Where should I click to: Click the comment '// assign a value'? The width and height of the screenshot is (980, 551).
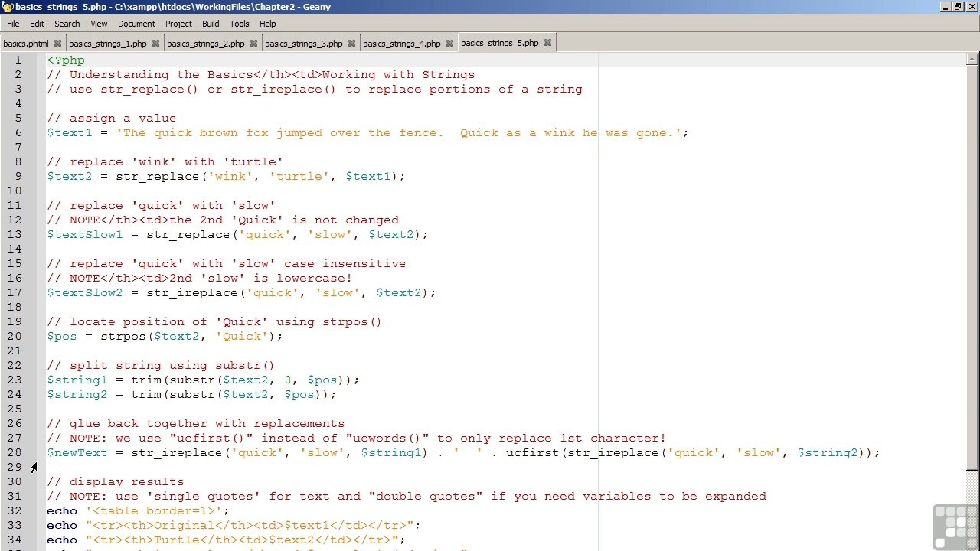click(111, 119)
